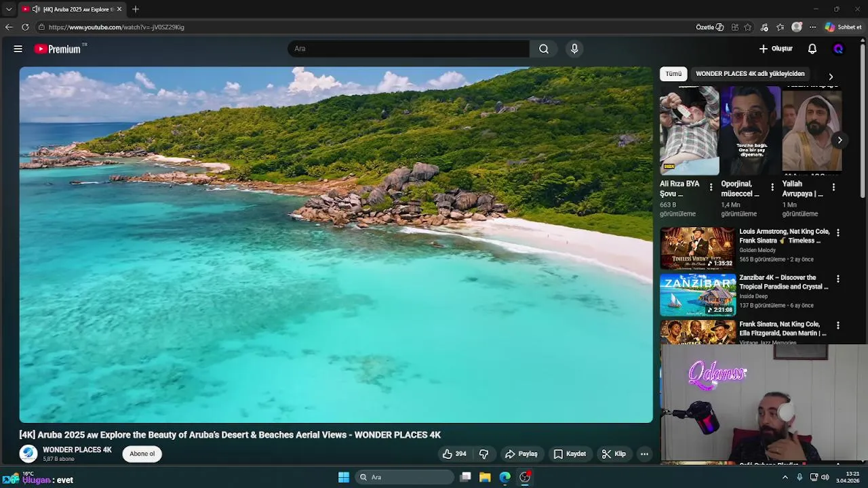Show next filter chips with arrow
Screen dimensions: 868x488
831,77
